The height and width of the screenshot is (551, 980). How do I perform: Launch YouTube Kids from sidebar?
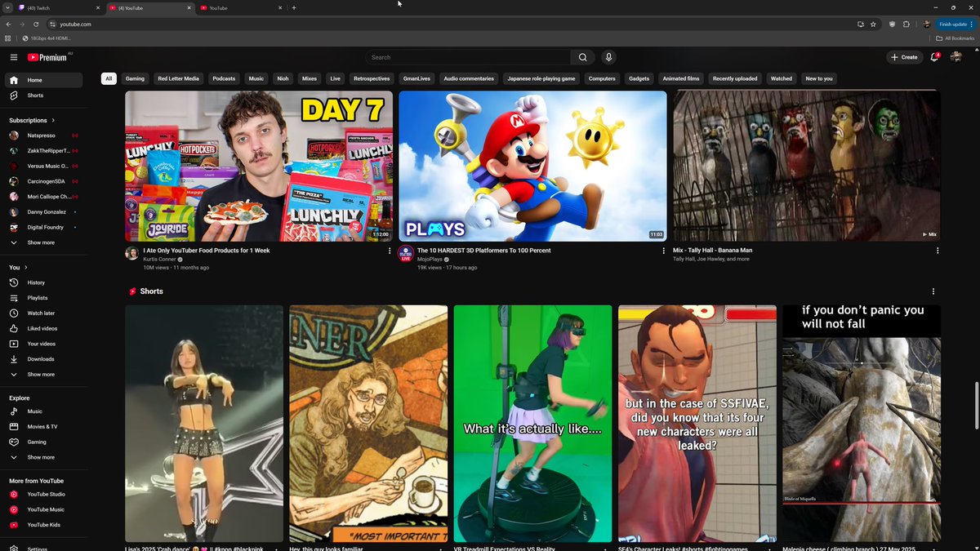point(43,525)
